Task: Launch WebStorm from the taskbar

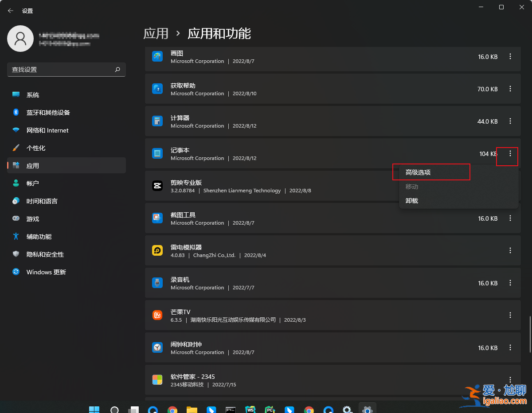Action: click(x=250, y=409)
